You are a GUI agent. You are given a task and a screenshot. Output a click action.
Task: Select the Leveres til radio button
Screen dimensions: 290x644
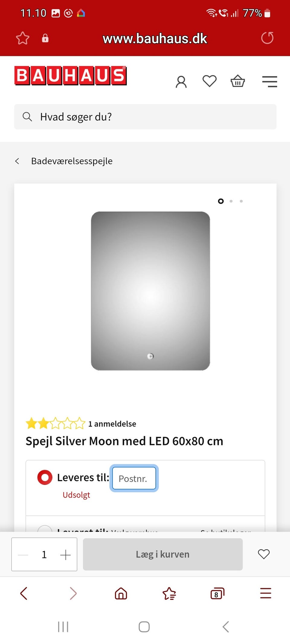pos(45,477)
